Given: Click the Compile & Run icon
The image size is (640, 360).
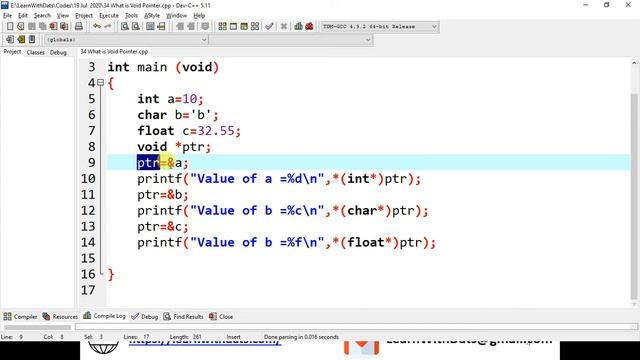Looking at the screenshot, I should (x=244, y=27).
